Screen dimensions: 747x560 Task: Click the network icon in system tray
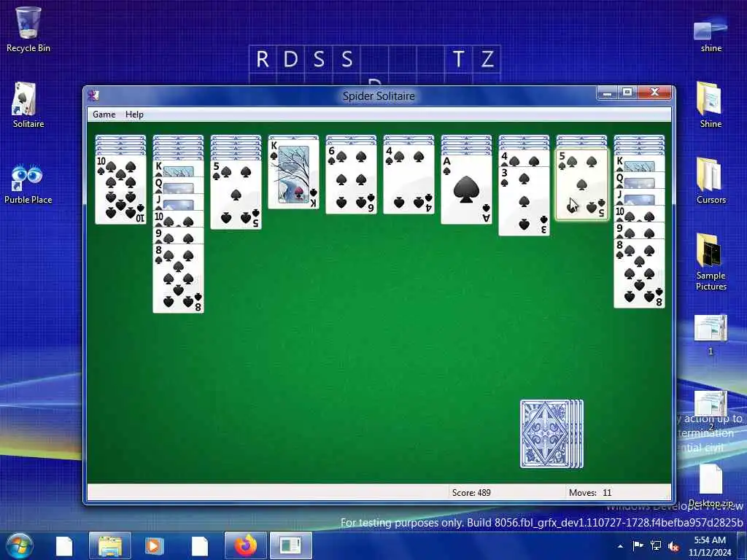tap(656, 546)
